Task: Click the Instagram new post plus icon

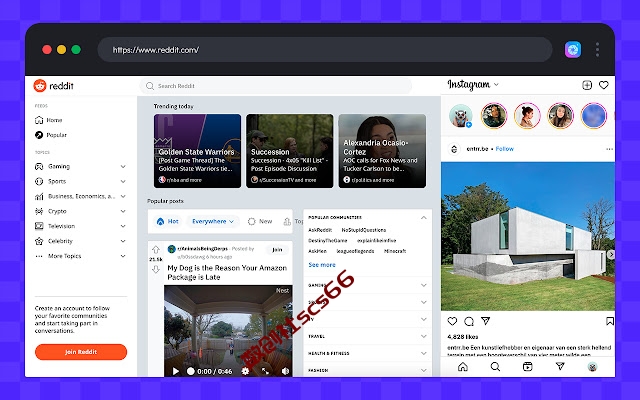Action: [x=587, y=85]
